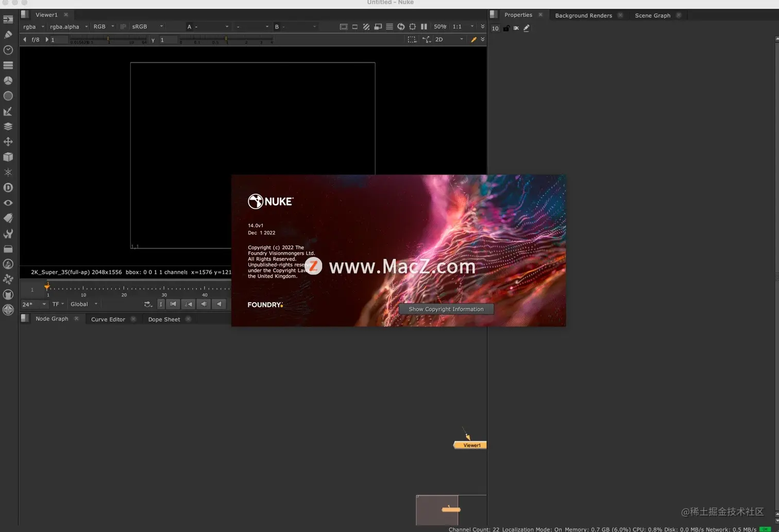This screenshot has width=779, height=532.
Task: Open the Filter nodes circle icon
Action: tap(8, 96)
